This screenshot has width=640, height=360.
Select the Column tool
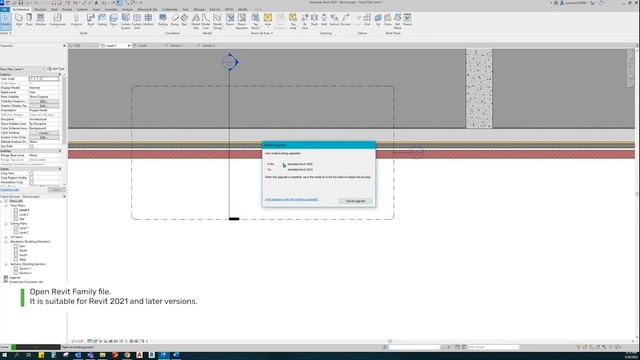(x=76, y=20)
